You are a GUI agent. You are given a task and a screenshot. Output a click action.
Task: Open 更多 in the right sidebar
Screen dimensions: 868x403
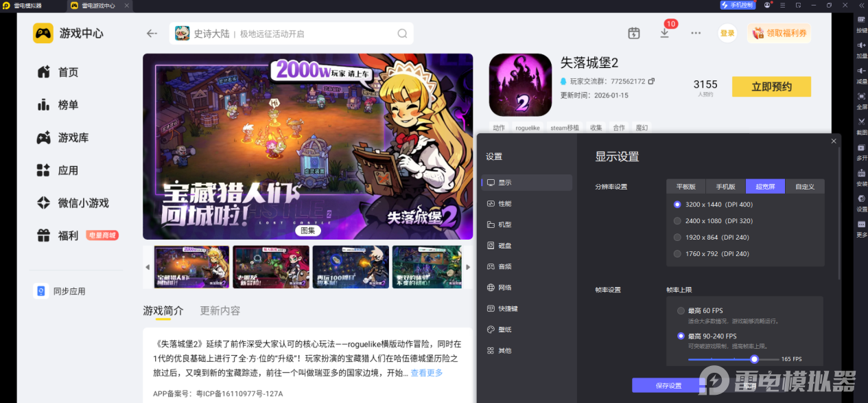[861, 229]
